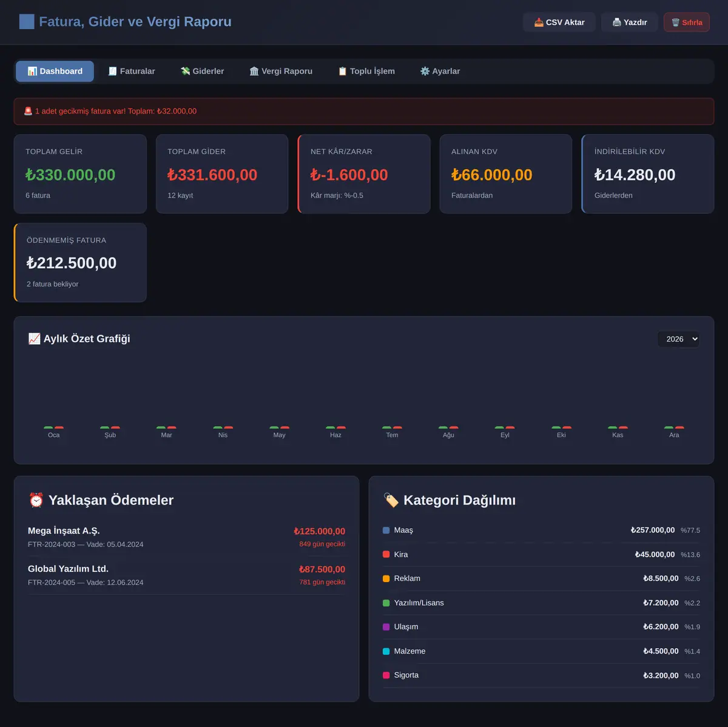This screenshot has width=728, height=727.
Task: Click the Yazdır print button
Action: [x=630, y=22]
